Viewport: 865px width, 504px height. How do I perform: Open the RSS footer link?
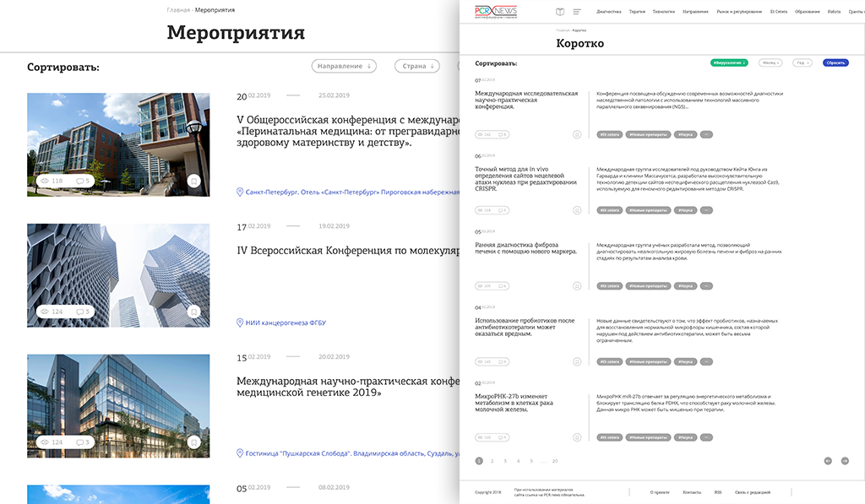718,492
